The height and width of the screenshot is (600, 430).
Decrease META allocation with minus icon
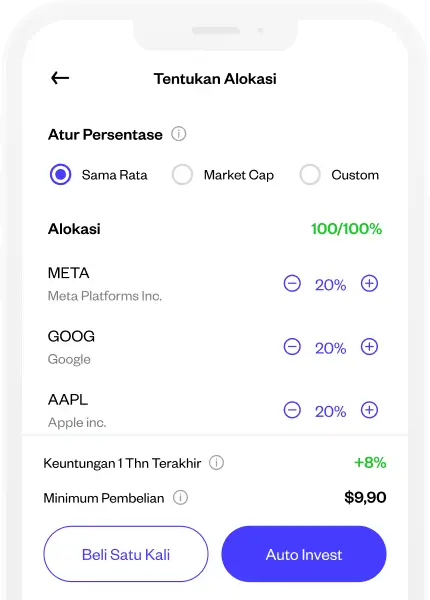click(x=292, y=284)
